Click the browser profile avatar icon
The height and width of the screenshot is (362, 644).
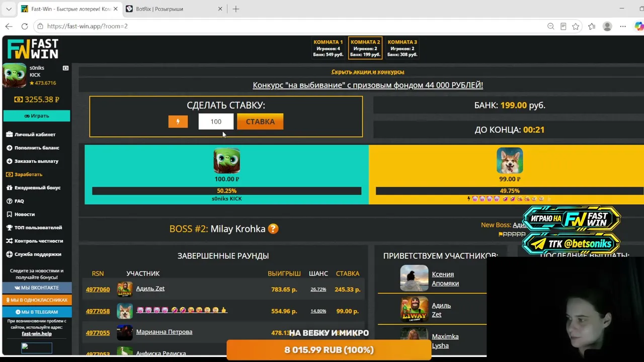click(x=607, y=26)
